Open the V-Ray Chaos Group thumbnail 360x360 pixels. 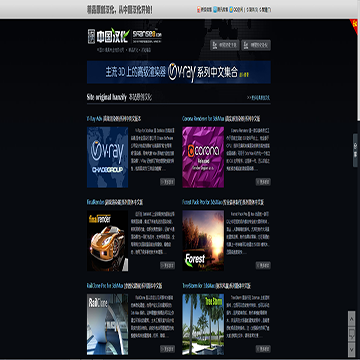[x=107, y=157]
